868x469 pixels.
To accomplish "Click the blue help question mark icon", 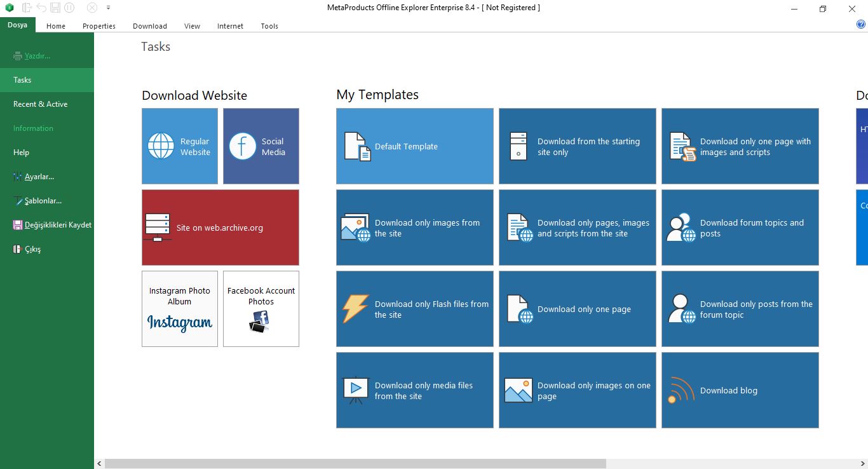I will pyautogui.click(x=861, y=25).
